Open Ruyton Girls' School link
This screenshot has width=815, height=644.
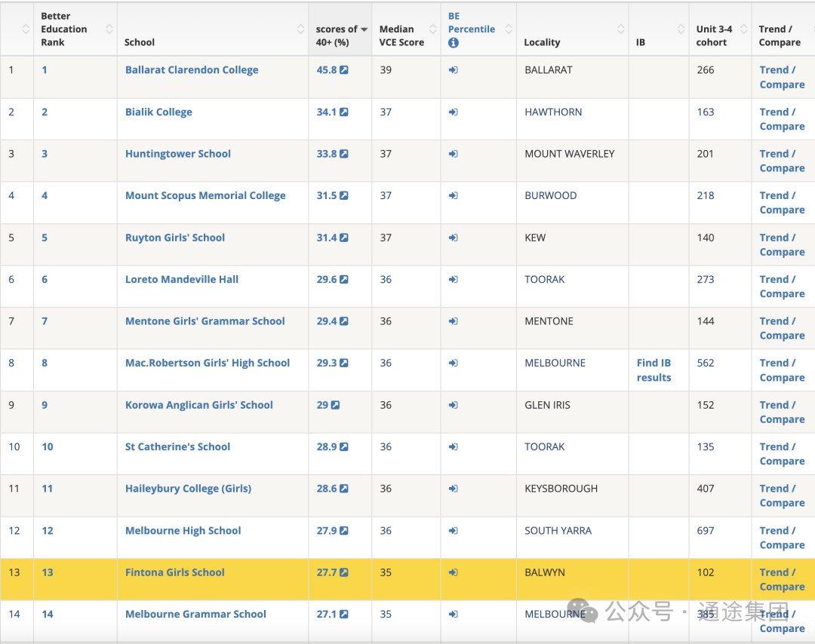click(175, 238)
